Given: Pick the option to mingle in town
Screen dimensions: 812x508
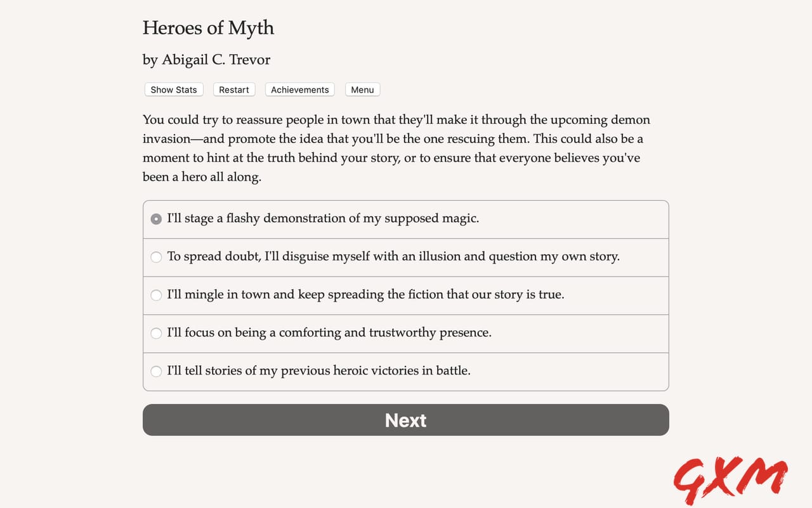Looking at the screenshot, I should click(366, 295).
